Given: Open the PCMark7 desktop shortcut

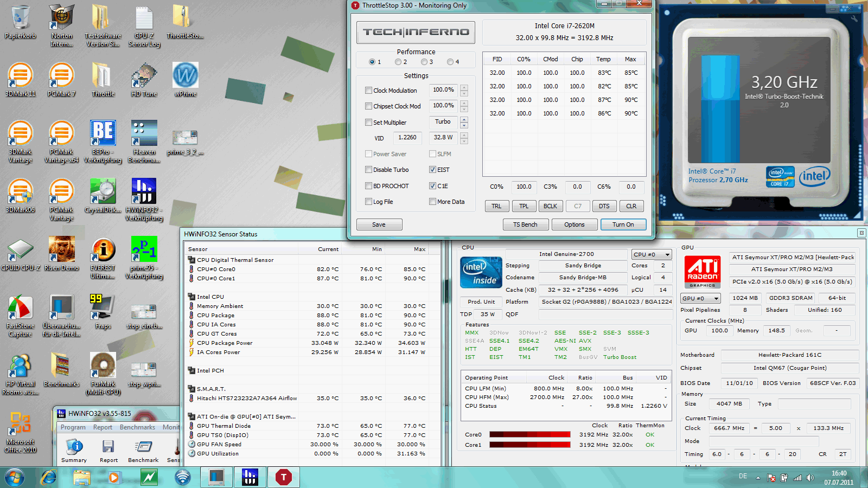Looking at the screenshot, I should click(x=61, y=80).
